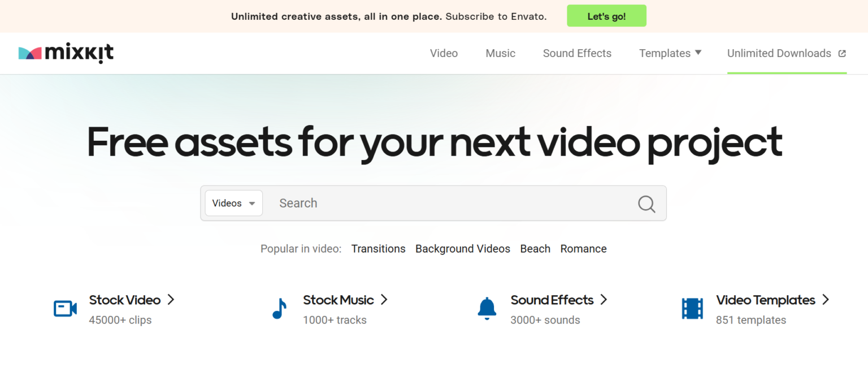Viewport: 868px width, 367px height.
Task: Click the '1000+ tracks' text
Action: click(x=335, y=320)
